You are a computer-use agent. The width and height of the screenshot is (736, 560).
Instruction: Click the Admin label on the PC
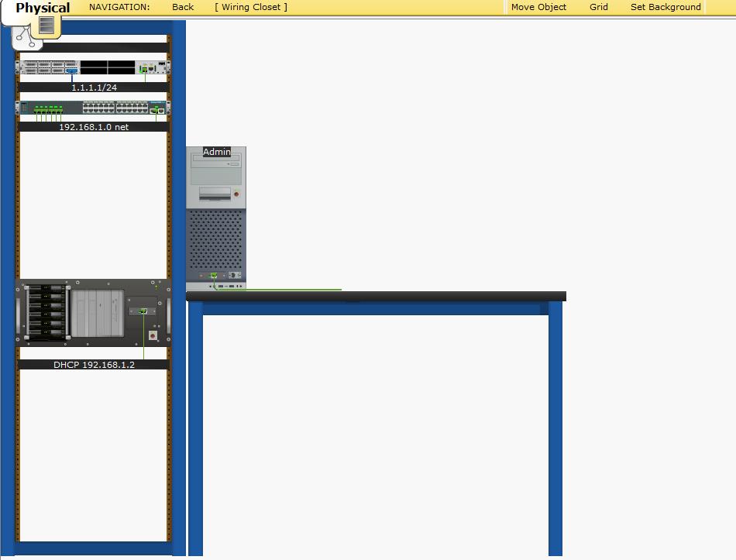[216, 152]
